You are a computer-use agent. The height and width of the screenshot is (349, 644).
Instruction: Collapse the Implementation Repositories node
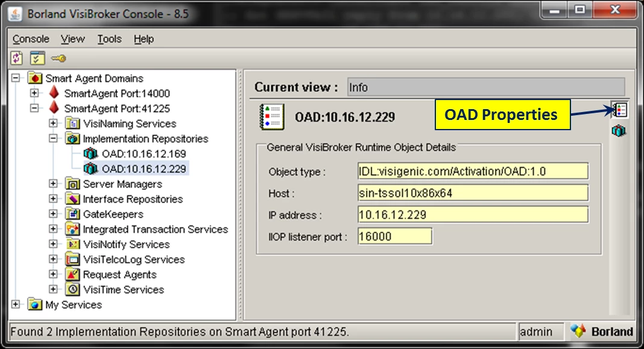pos(54,139)
